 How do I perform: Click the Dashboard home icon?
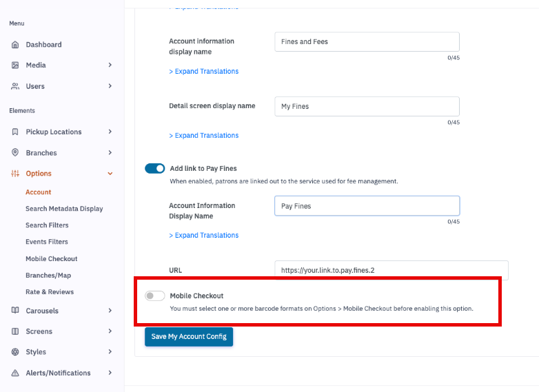[15, 45]
